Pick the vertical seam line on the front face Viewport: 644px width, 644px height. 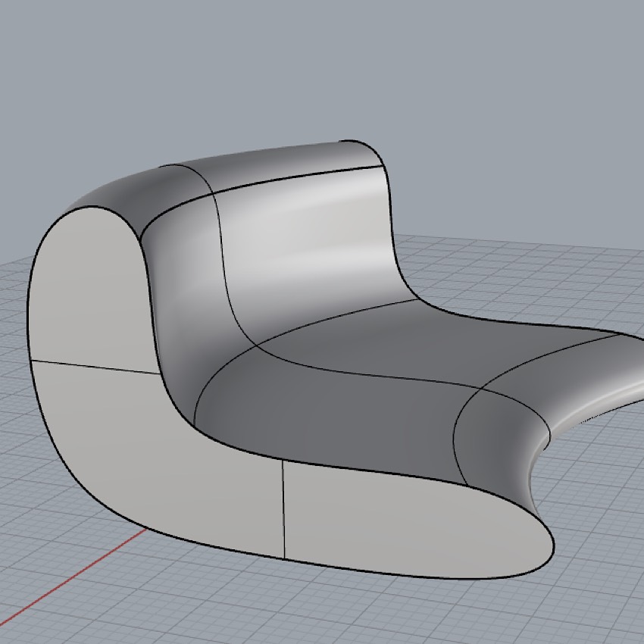(284, 508)
